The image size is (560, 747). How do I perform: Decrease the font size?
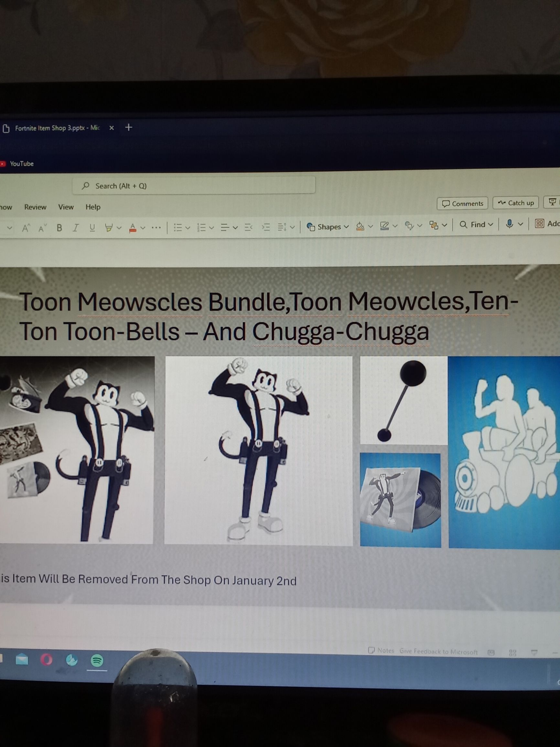pyautogui.click(x=43, y=228)
